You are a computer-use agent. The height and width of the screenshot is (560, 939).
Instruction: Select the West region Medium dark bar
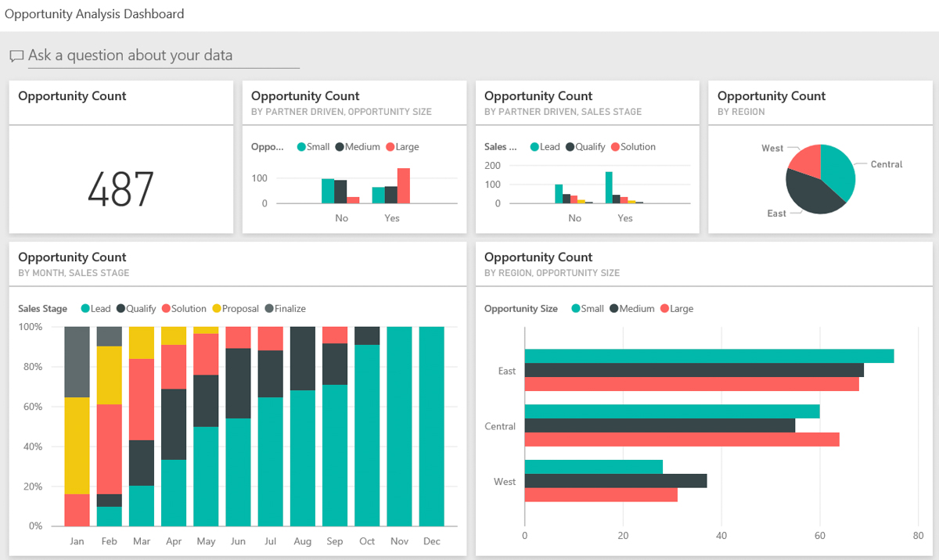[x=615, y=481]
